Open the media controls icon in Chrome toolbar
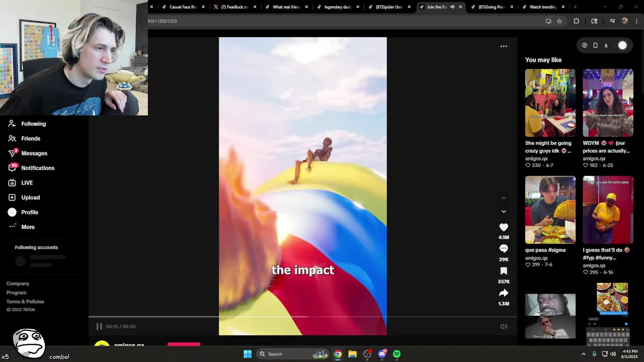 pos(612,21)
